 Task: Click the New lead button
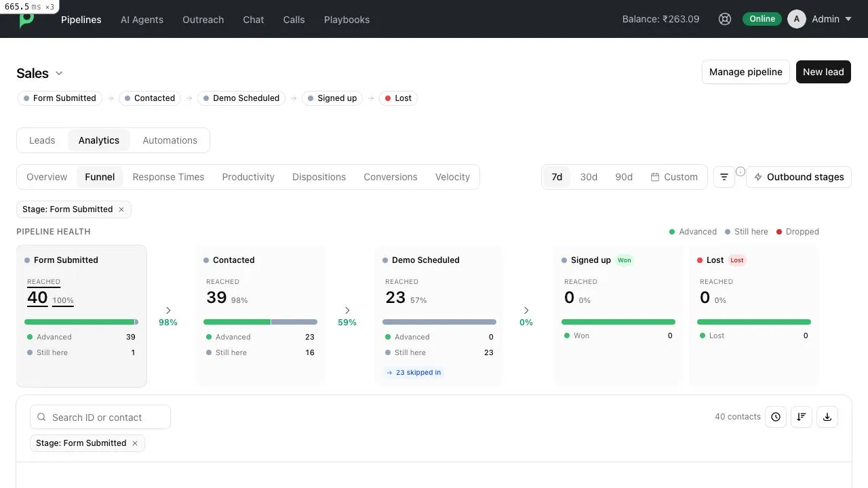tap(823, 72)
